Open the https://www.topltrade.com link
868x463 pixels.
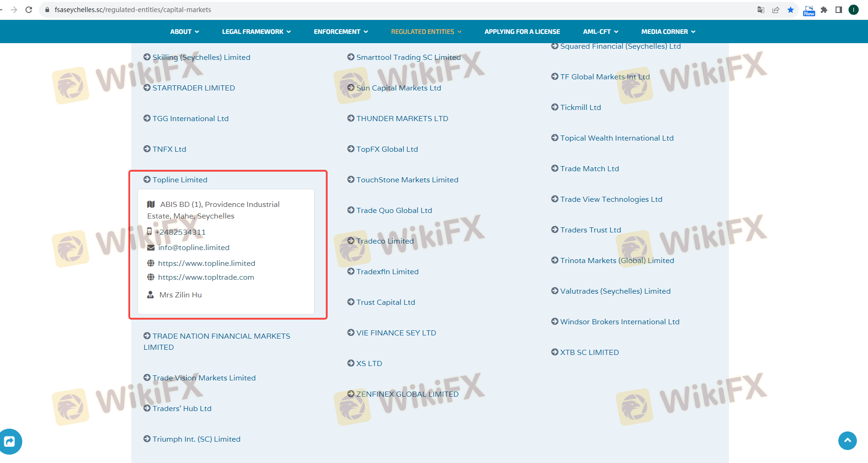206,277
